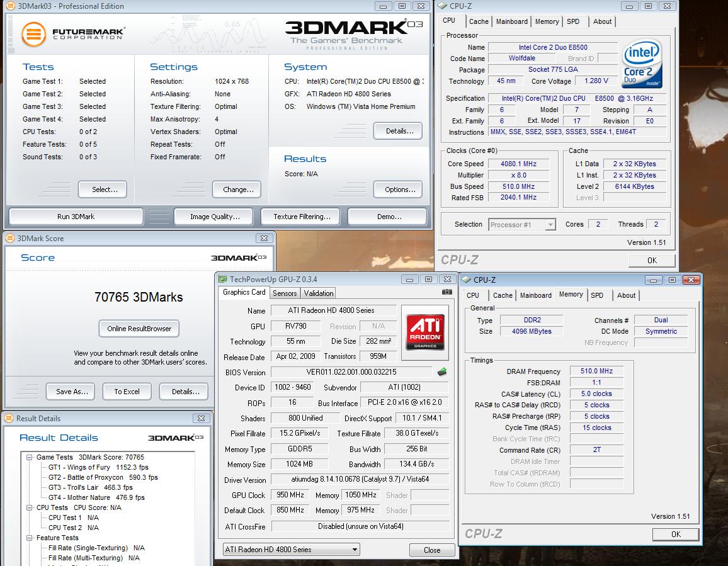Click OK in Memory CPU-Z window

pyautogui.click(x=676, y=534)
